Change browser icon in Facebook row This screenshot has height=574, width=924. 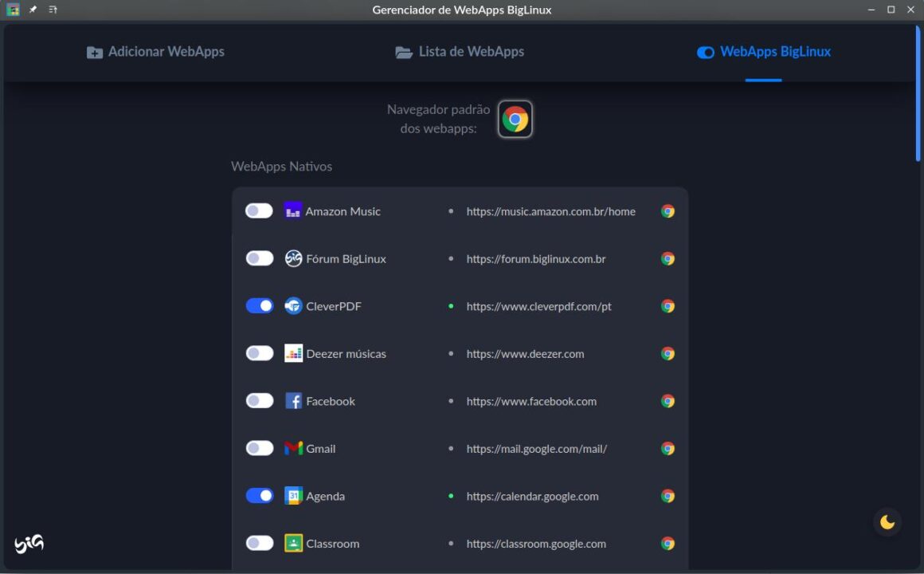click(668, 401)
